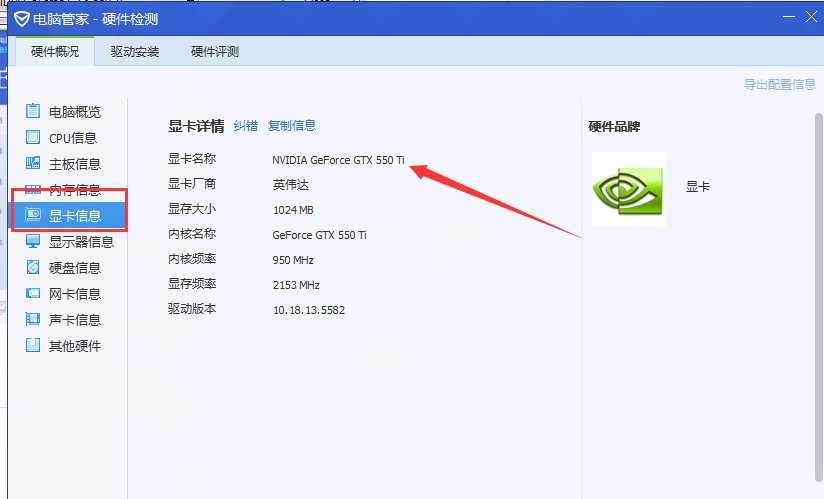Image resolution: width=824 pixels, height=499 pixels.
Task: Click the 2153 MHz memory frequency value
Action: point(296,285)
